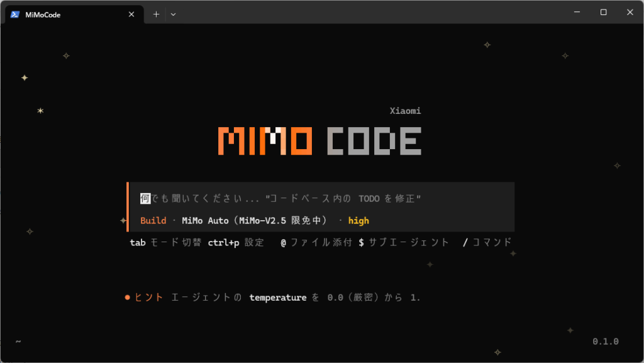Minimize the terminal window
Viewport: 644px width, 363px height.
click(x=577, y=12)
